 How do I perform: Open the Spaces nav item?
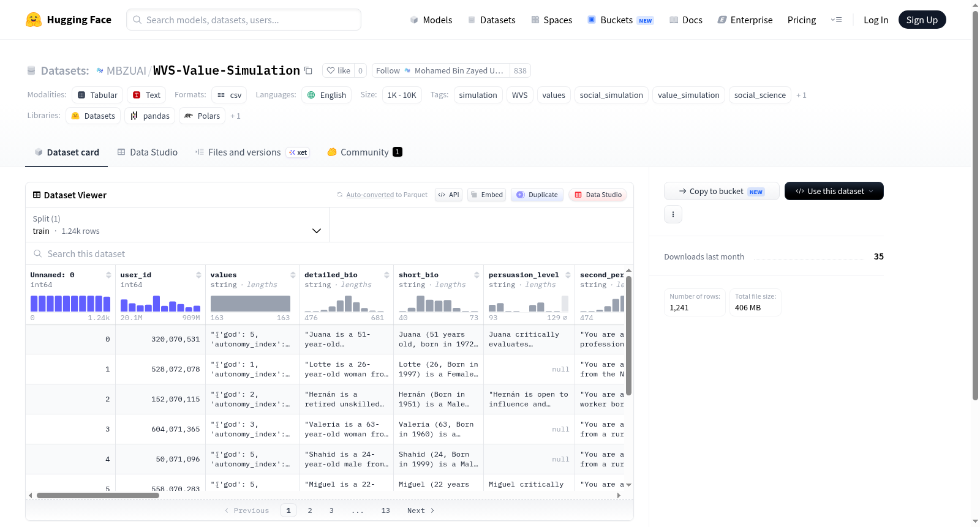(551, 20)
